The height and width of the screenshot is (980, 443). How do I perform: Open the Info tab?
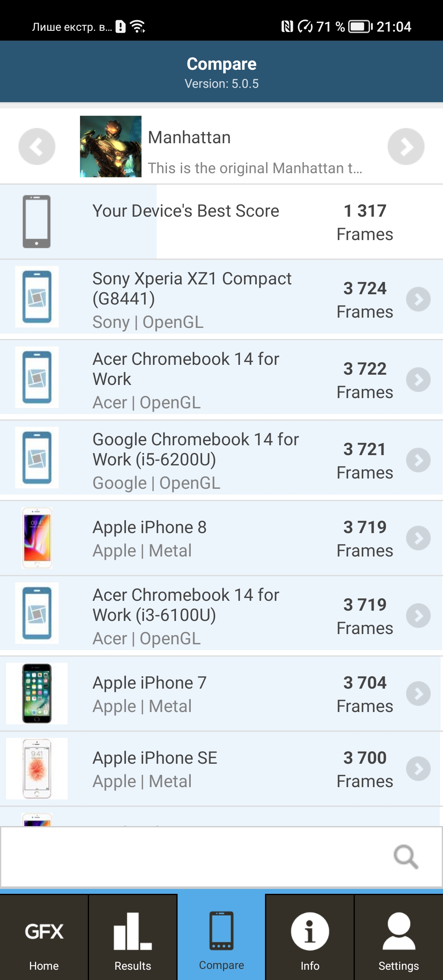coord(310,938)
